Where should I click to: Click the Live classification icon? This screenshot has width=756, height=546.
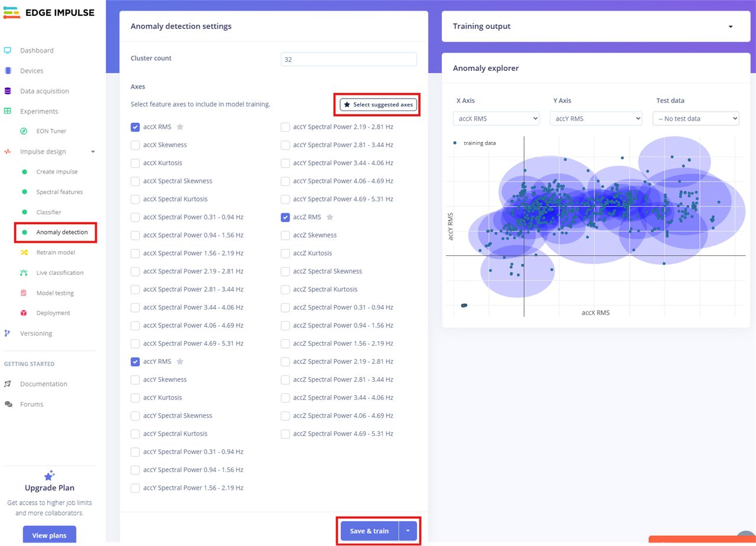click(x=24, y=272)
